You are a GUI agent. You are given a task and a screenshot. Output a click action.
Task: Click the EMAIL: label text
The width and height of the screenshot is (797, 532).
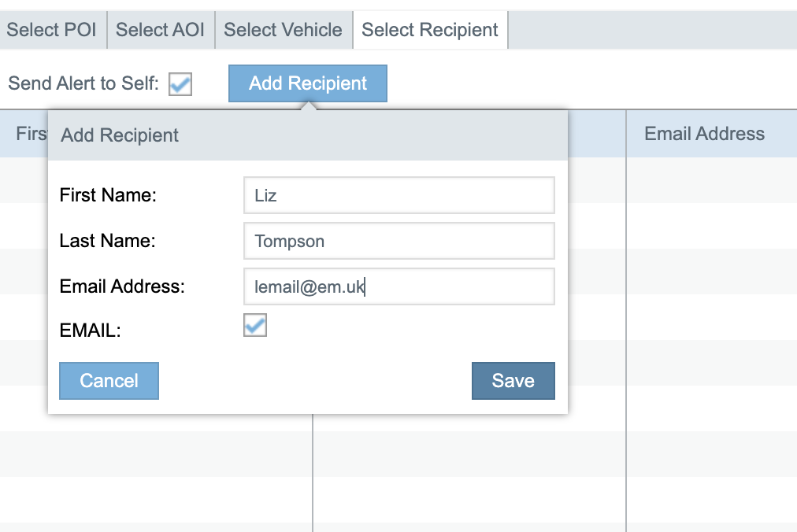click(90, 331)
